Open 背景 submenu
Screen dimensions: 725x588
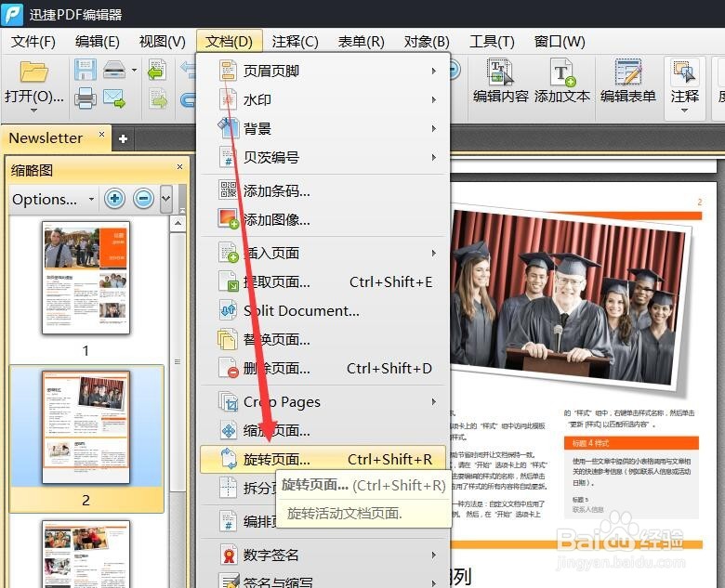(324, 128)
